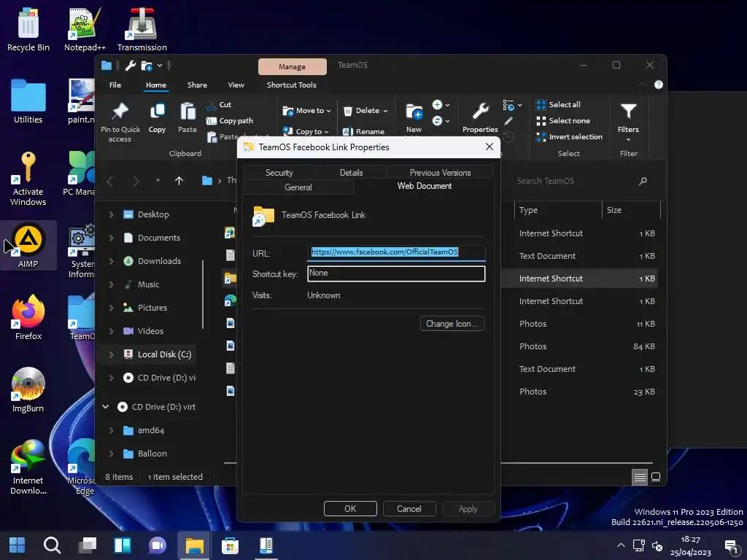The width and height of the screenshot is (747, 560).
Task: Click the search magnifier in Explorer
Action: tap(643, 181)
